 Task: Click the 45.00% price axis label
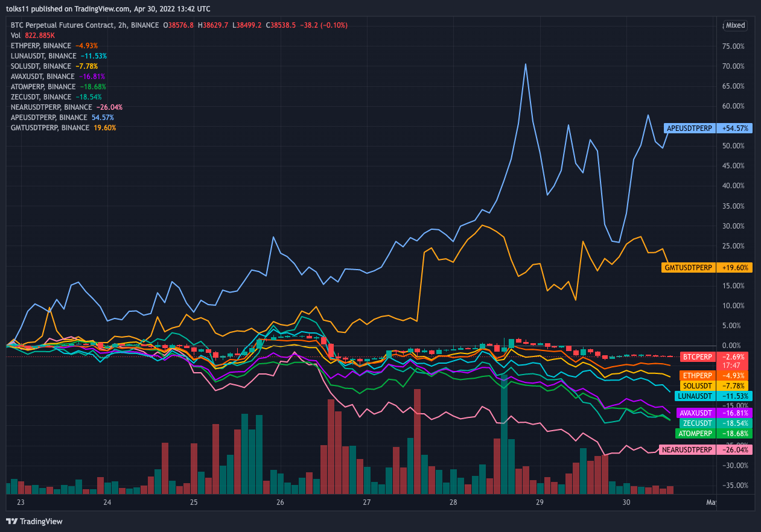coord(734,166)
